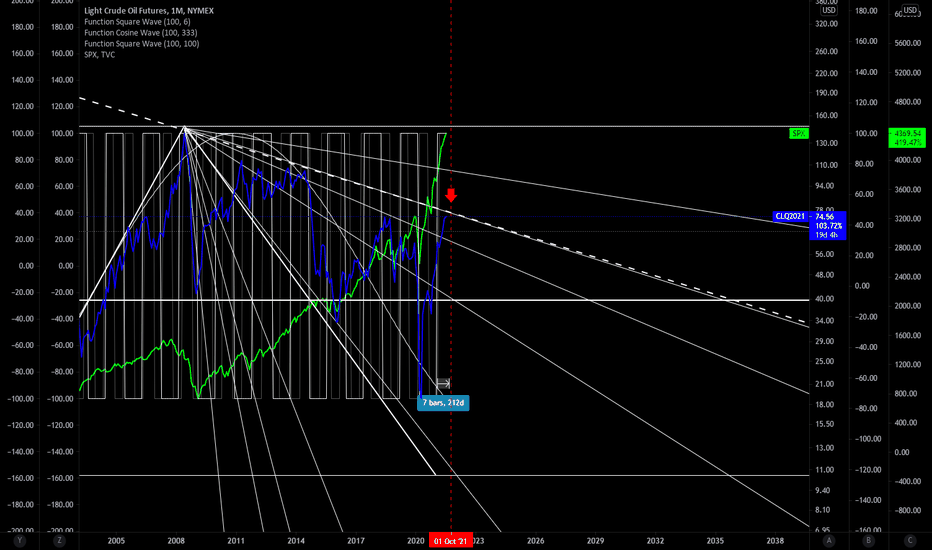Image resolution: width=932 pixels, height=550 pixels.
Task: Select the red down arrow marker on chart
Action: [x=451, y=194]
